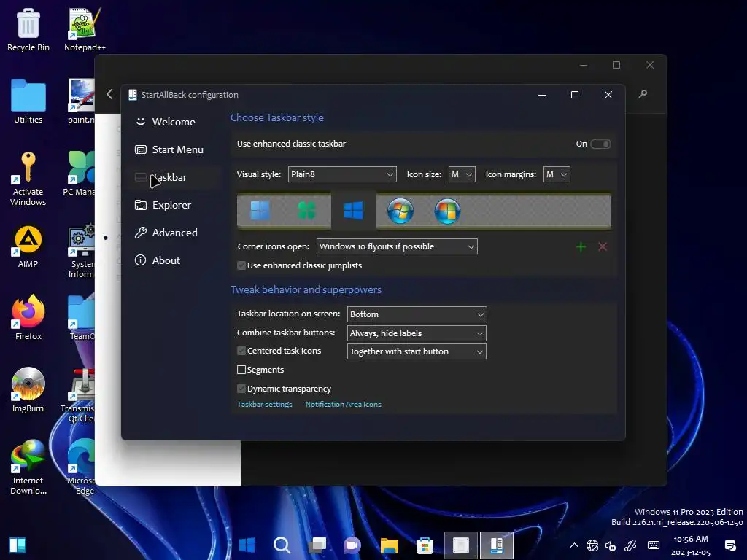The image size is (747, 560).
Task: Open the Combine taskbar buttons dropdown
Action: coord(417,333)
